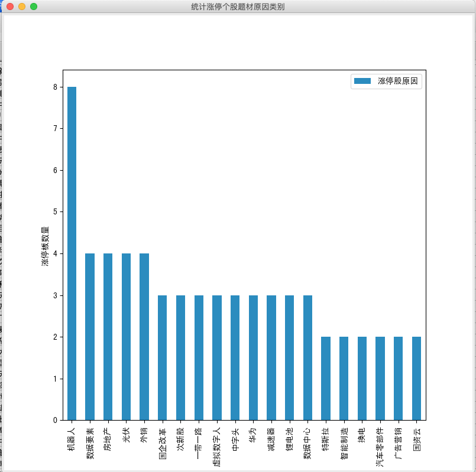The height and width of the screenshot is (472, 476).
Task: Select the 华为 bar
Action: point(253,357)
